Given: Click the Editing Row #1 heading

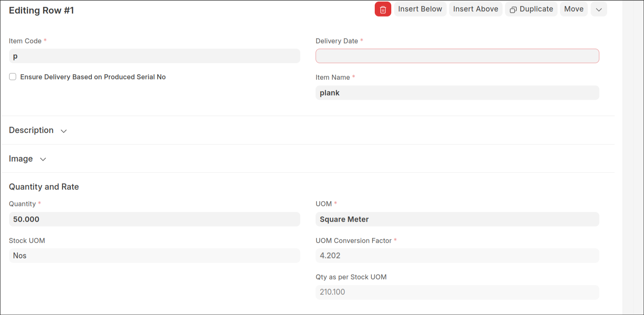Looking at the screenshot, I should (41, 11).
